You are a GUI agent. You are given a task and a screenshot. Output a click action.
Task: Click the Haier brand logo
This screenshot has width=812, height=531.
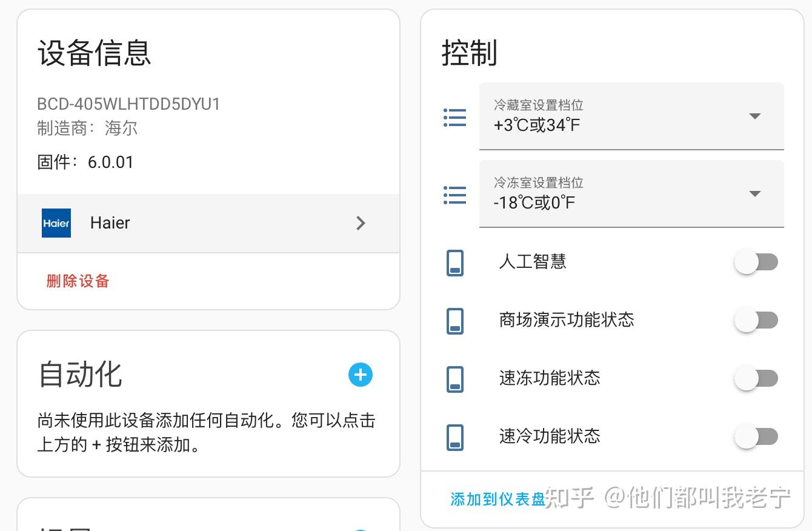coord(55,223)
